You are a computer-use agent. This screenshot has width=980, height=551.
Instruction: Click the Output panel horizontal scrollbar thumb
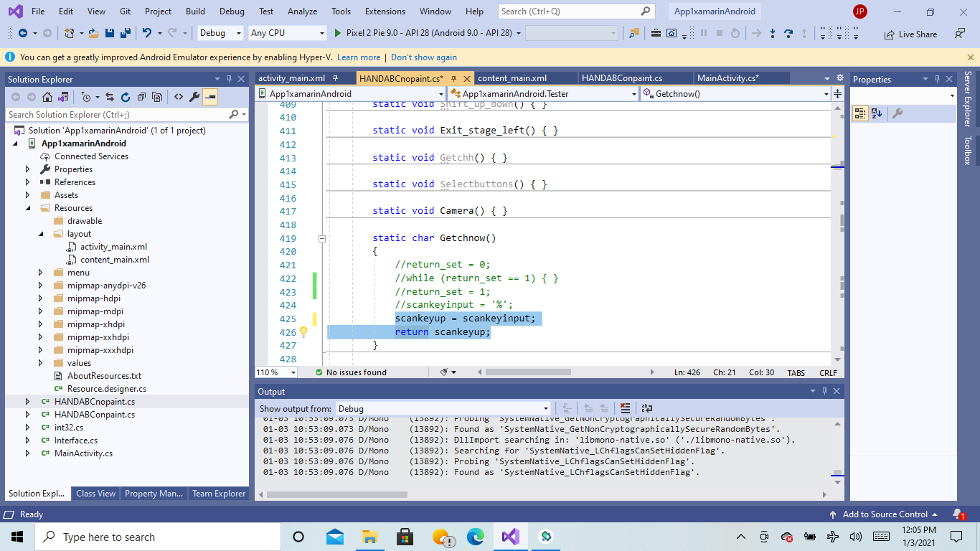[336, 494]
